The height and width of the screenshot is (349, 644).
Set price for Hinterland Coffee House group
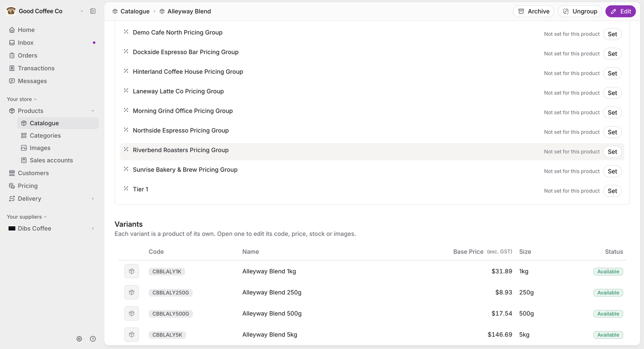point(612,73)
